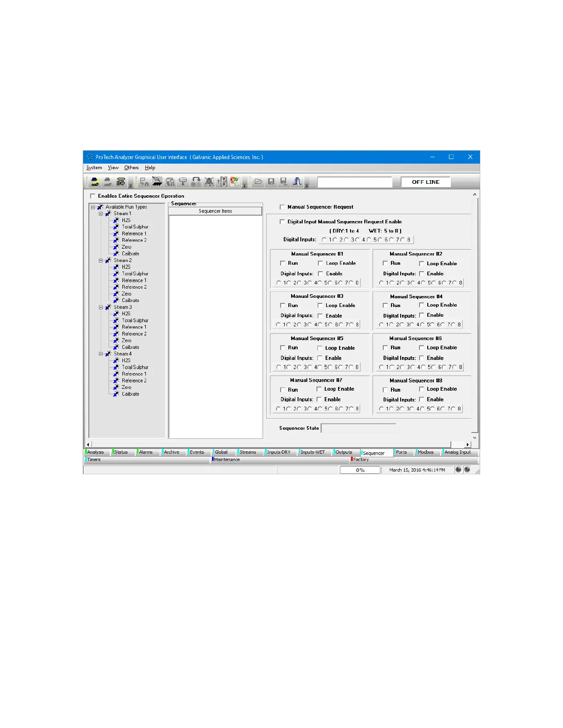Switch to the Modbus tab
The image size is (563, 728).
(x=425, y=452)
